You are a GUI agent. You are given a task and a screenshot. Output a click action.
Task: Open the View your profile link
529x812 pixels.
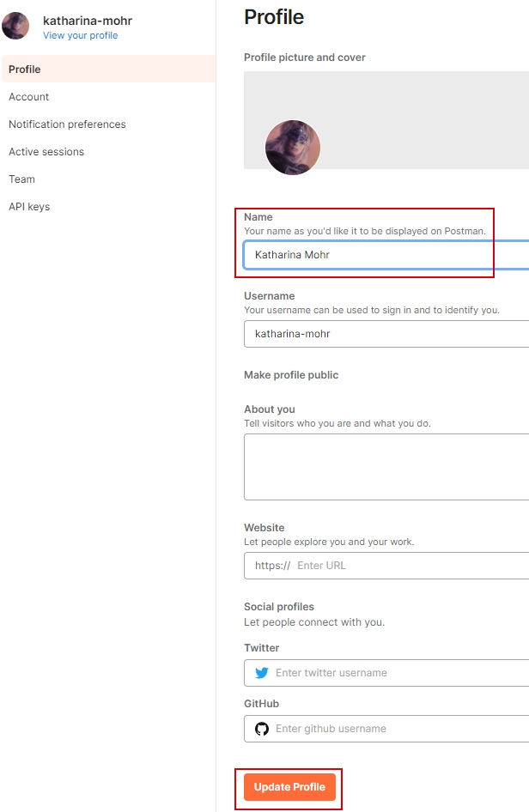(81, 35)
